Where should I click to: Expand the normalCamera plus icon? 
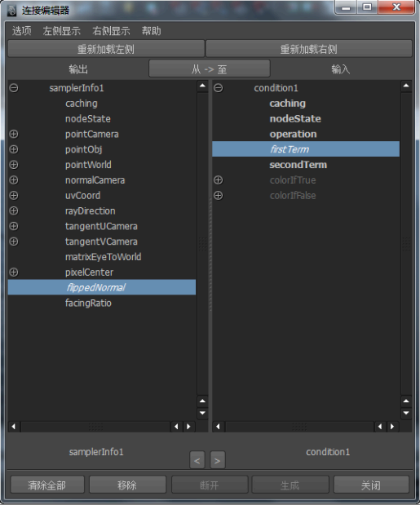coord(14,180)
